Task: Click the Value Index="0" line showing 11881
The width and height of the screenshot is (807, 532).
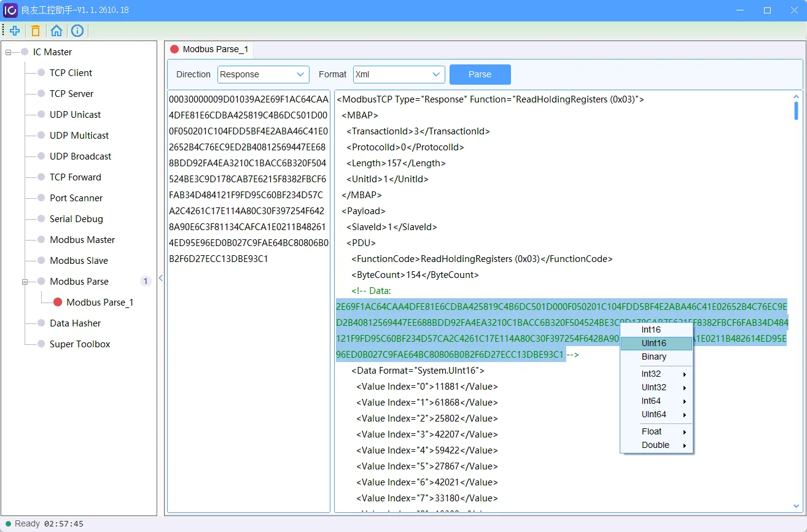Action: coord(427,387)
